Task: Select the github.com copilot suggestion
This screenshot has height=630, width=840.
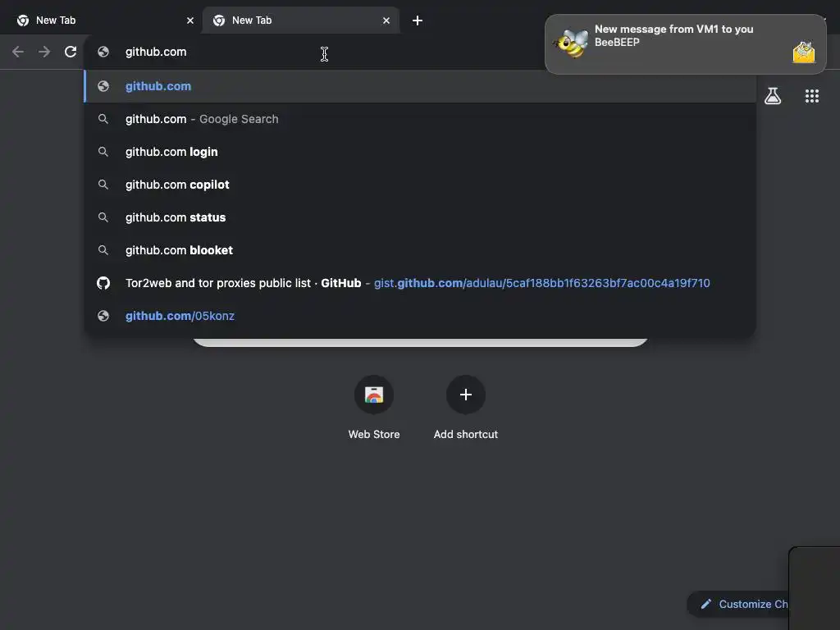Action: click(x=420, y=185)
